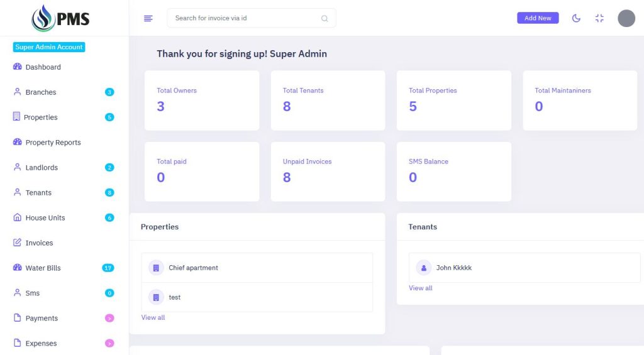Click the hamburger menu icon to collapse sidebar
This screenshot has width=644, height=355.
[148, 18]
